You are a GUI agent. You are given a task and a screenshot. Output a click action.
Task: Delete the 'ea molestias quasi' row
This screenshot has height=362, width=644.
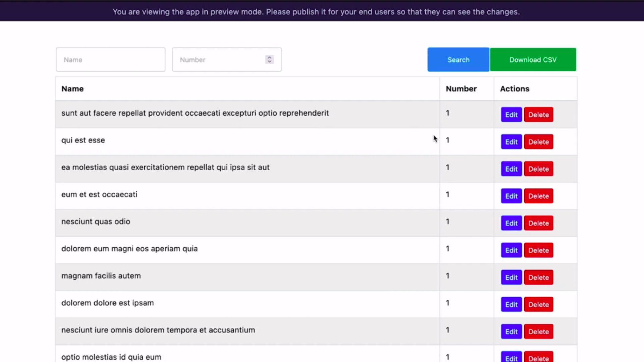click(x=539, y=169)
